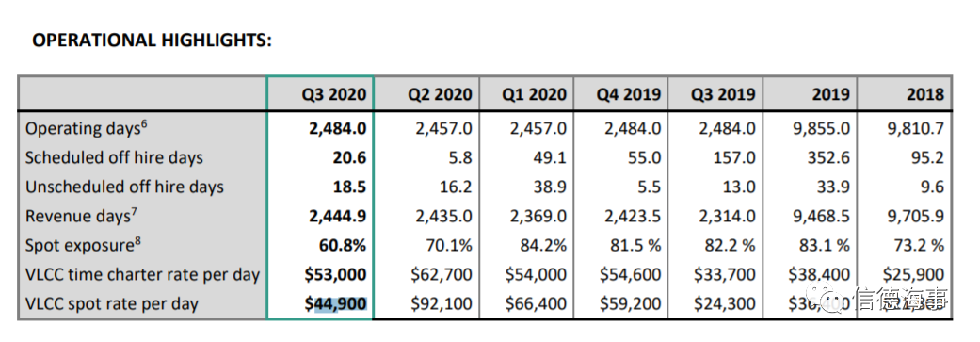This screenshot has width=980, height=342.
Task: Click the Q3 2020 column header
Action: point(333,95)
